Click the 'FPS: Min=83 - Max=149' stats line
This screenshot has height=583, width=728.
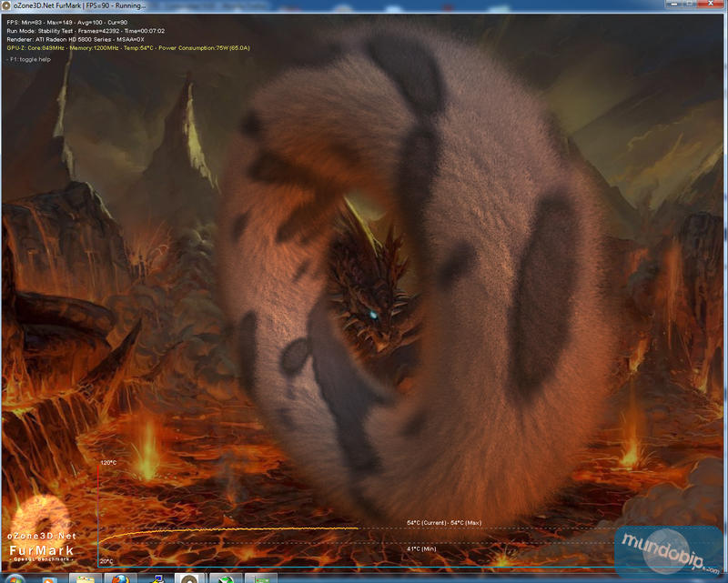click(66, 22)
